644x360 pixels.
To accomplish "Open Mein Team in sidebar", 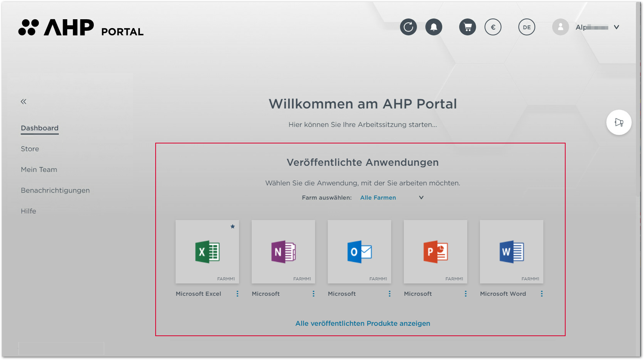I will 39,170.
